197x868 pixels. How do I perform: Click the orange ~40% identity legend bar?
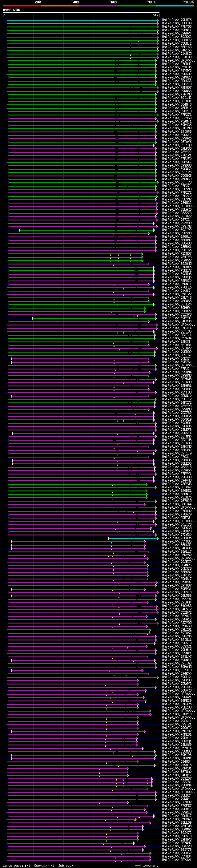(60, 6)
